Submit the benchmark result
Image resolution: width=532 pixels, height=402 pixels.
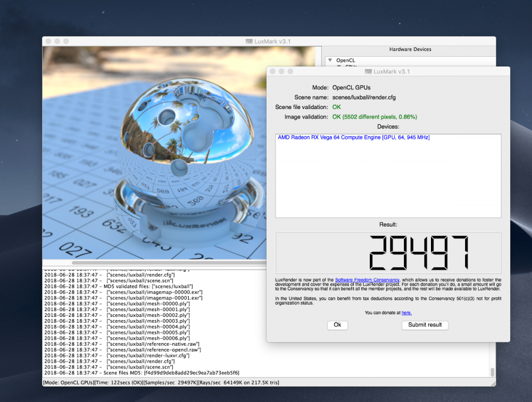pos(425,325)
